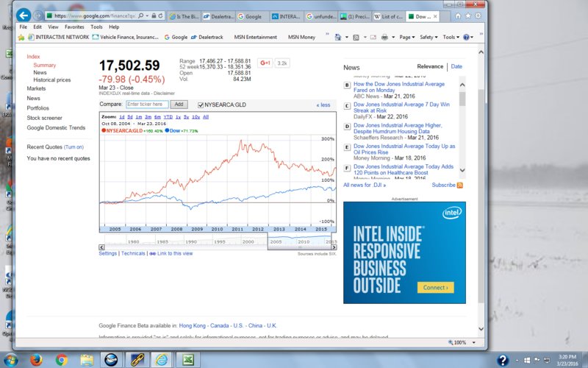This screenshot has width=588, height=368.
Task: Open the Home icon in browser
Action: (x=458, y=15)
